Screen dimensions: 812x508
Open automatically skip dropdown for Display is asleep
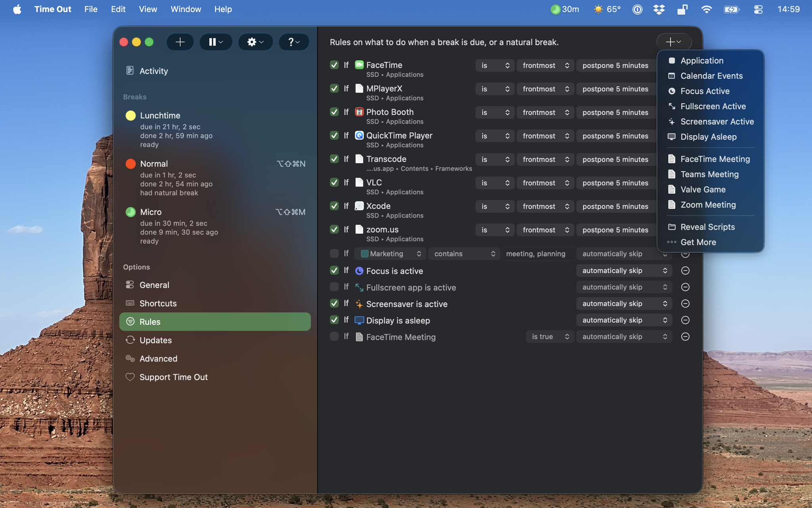(624, 320)
